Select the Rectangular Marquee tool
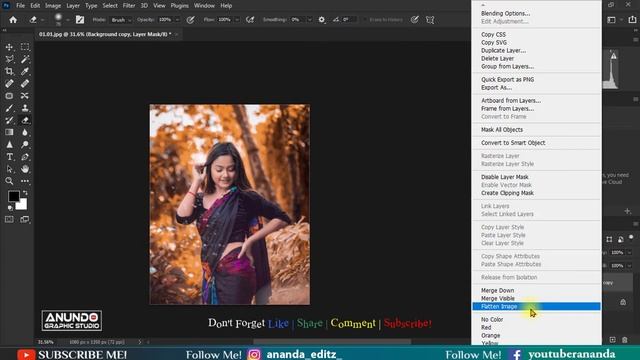 point(25,47)
